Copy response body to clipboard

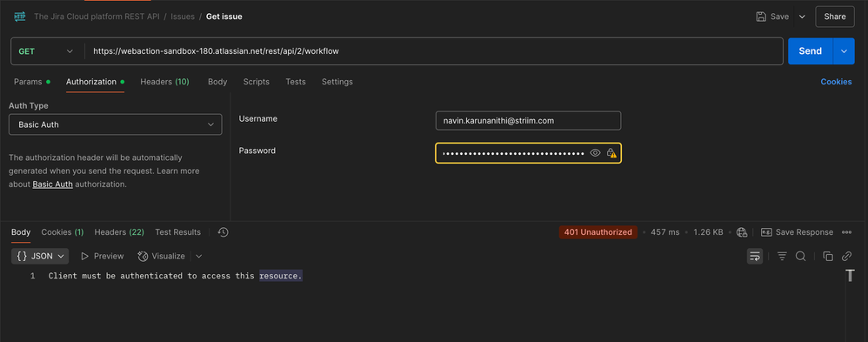click(828, 256)
